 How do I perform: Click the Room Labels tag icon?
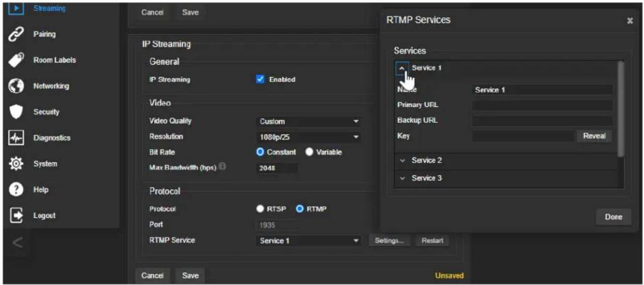pos(15,60)
